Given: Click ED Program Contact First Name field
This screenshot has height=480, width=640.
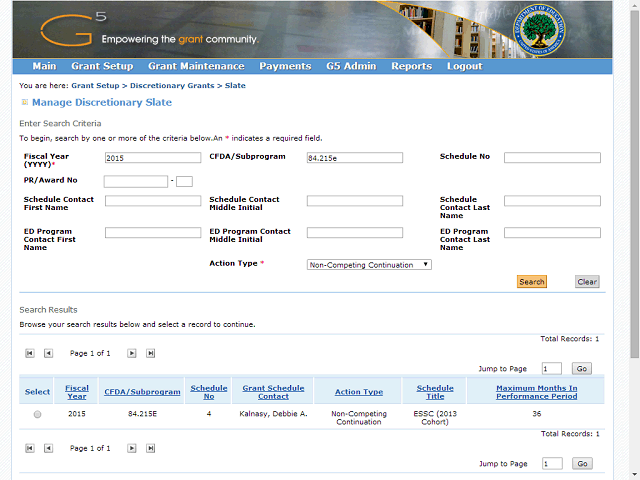Looking at the screenshot, I should coord(153,233).
